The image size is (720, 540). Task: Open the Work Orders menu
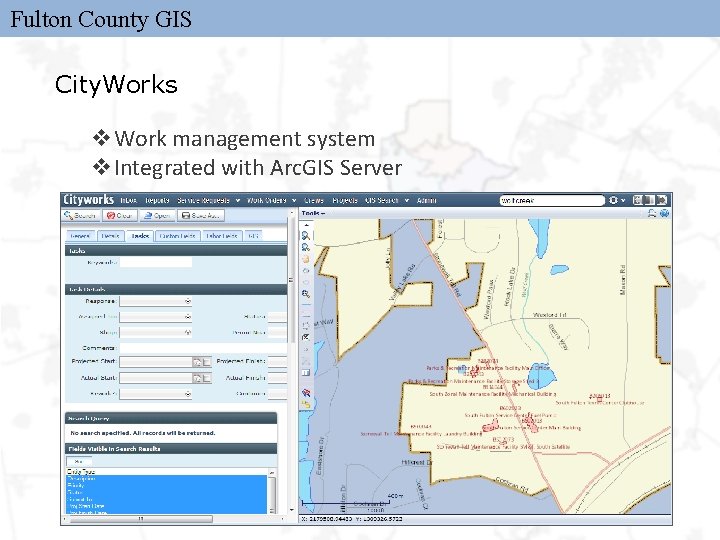[266, 200]
